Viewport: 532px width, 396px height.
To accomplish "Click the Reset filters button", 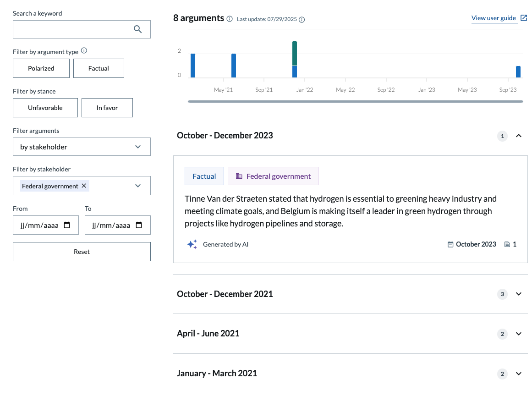I will [82, 252].
